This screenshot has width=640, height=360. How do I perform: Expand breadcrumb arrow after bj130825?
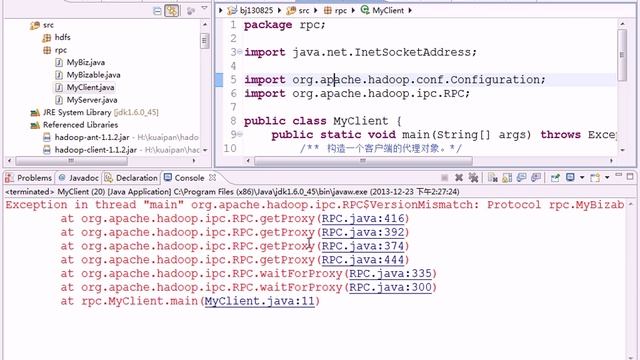tap(280, 10)
